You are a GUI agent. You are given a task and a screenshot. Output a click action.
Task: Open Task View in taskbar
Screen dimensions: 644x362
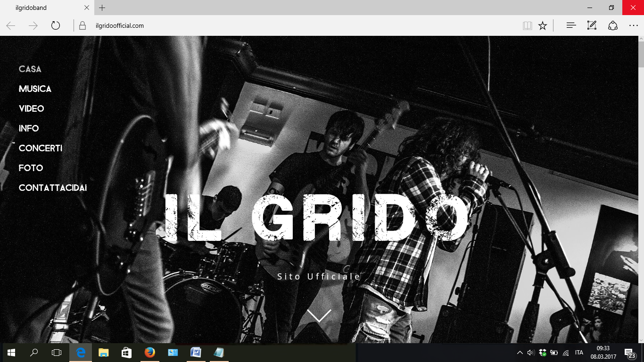[x=57, y=353]
